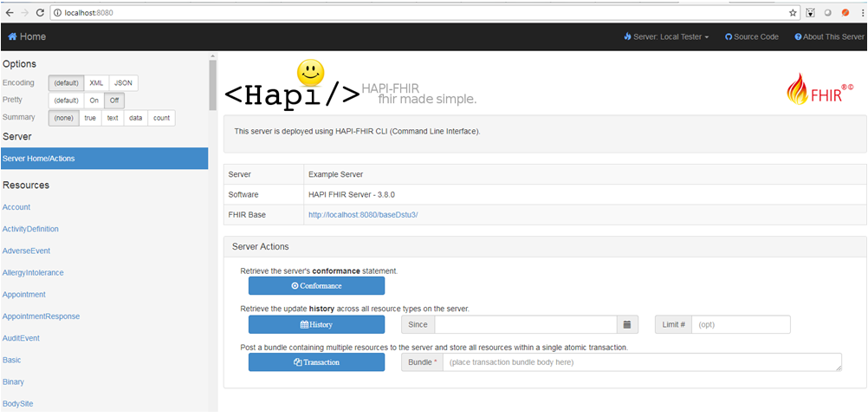Screen dimensions: 868x417
Task: Click the calendar icon beside the Since field
Action: coord(627,324)
